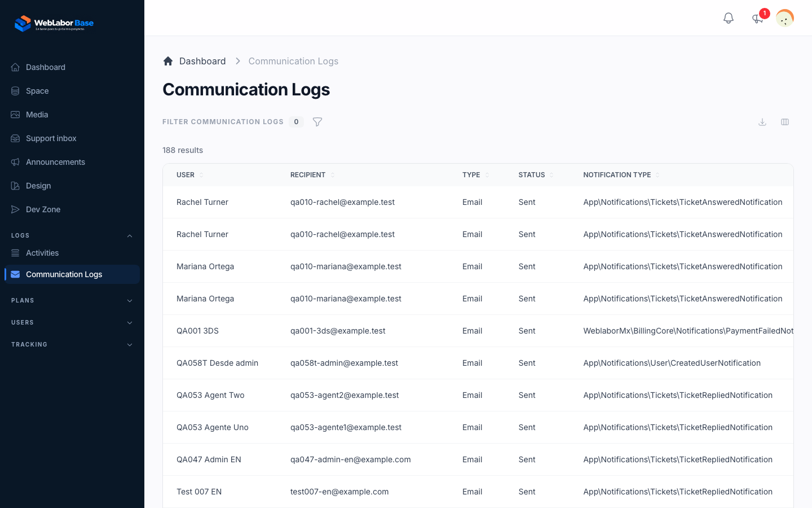Screen dimensions: 812x508
Task: Go to Announcements in the sidebar
Action: (72, 162)
